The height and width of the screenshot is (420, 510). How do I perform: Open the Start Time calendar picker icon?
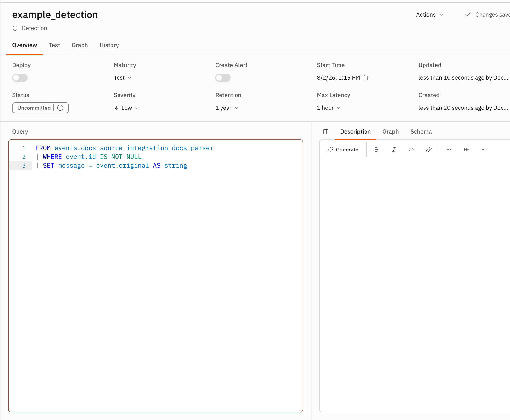(365, 78)
